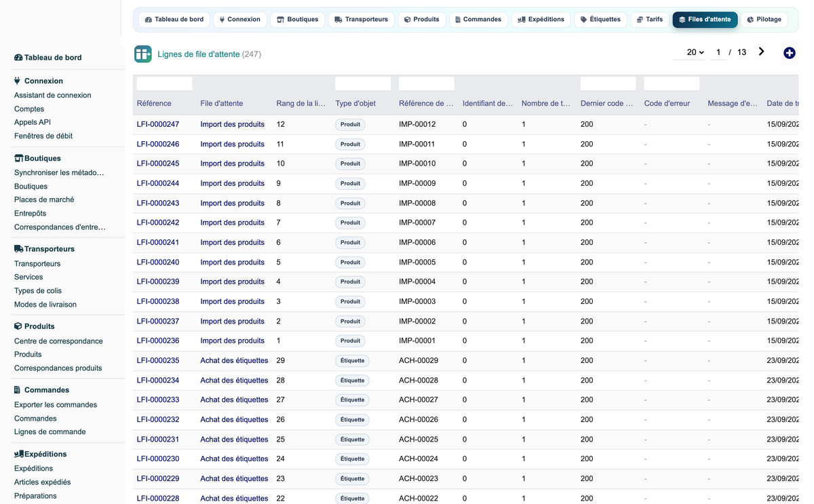Open the Pilotage tab
Viewport: 814px width, 504px height.
[x=764, y=20]
